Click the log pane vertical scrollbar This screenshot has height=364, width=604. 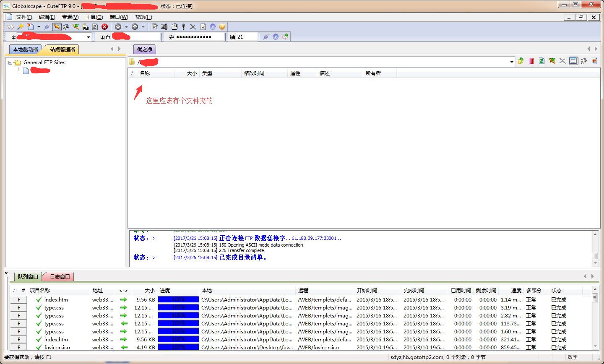tap(595, 248)
